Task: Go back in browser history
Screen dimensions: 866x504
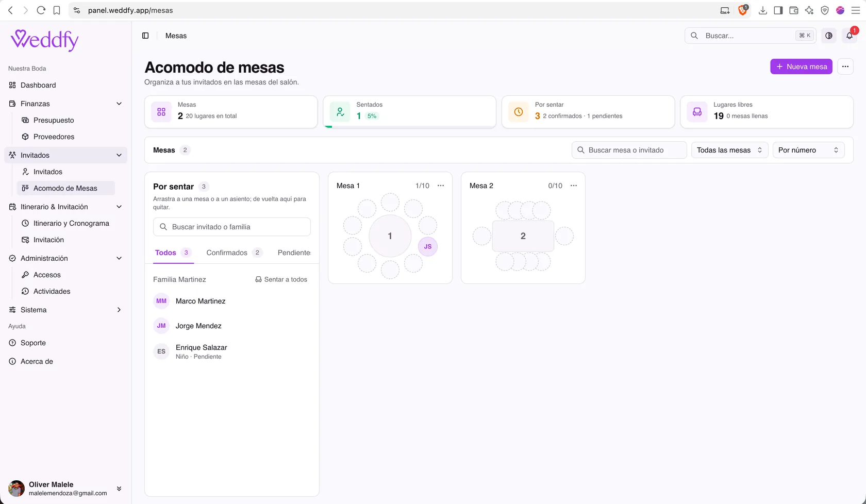Action: tap(10, 10)
